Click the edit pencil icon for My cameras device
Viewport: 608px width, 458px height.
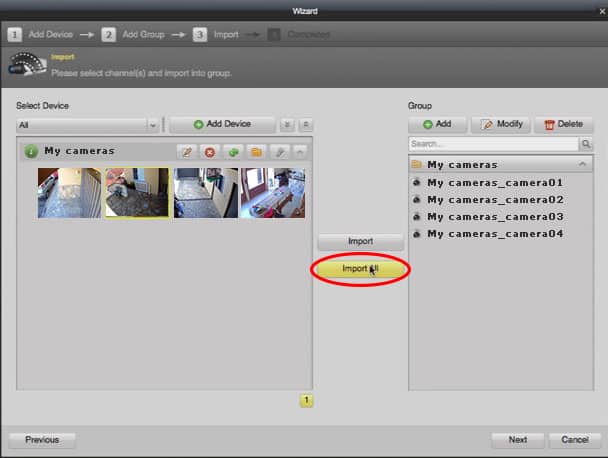[186, 152]
